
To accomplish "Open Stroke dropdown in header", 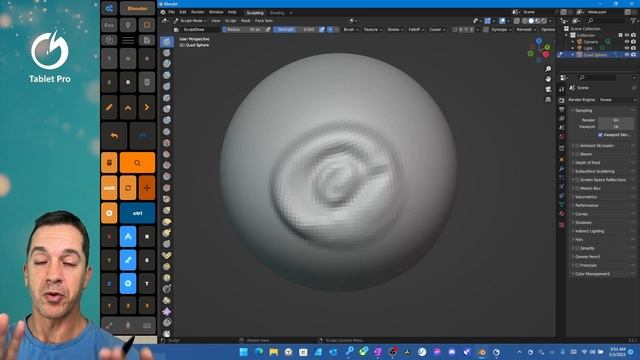I will click(x=395, y=29).
